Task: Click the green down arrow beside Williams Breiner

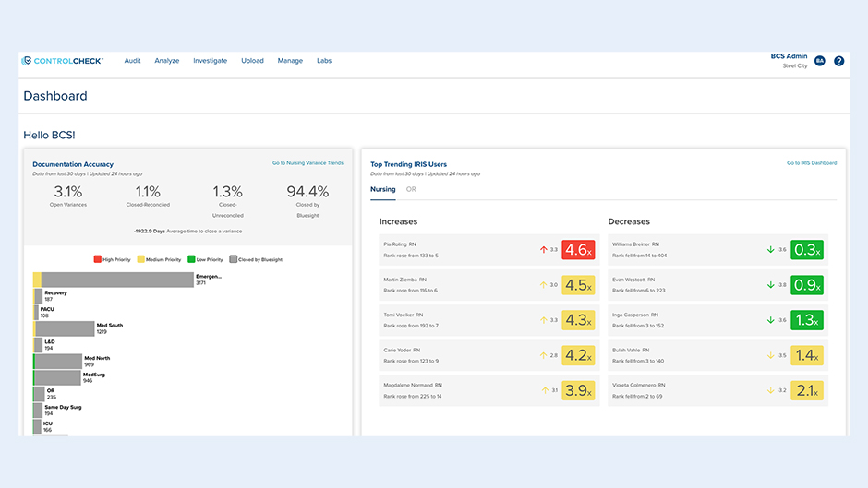Action: [771, 249]
